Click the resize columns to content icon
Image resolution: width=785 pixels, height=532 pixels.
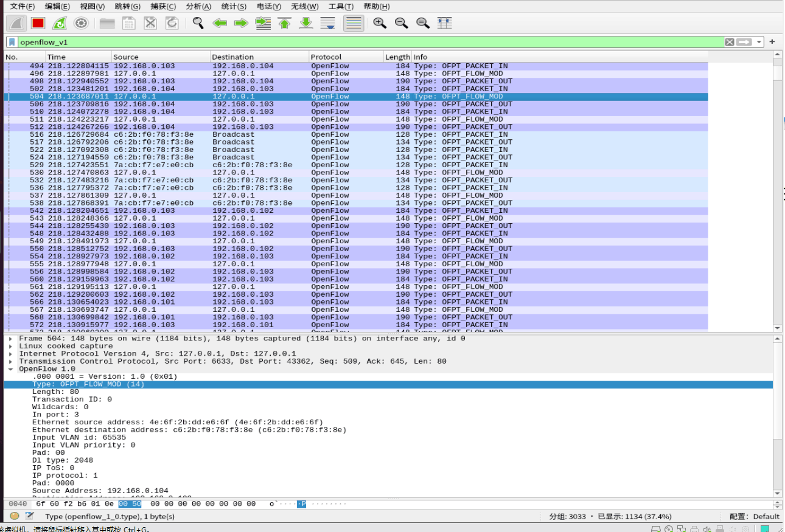(444, 23)
